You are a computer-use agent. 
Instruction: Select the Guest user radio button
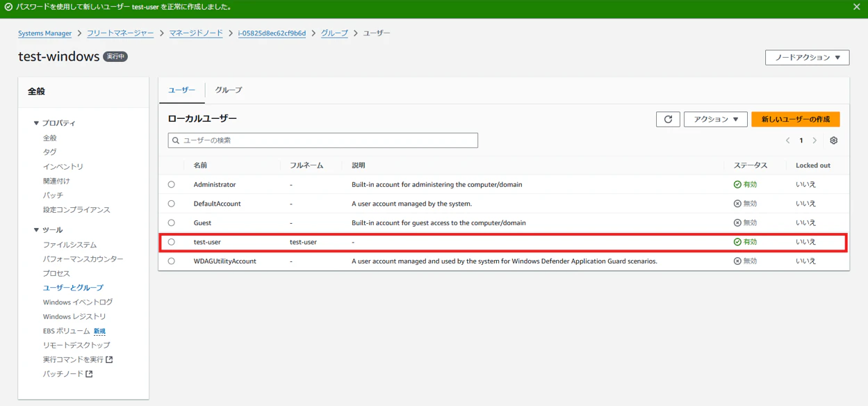click(171, 223)
